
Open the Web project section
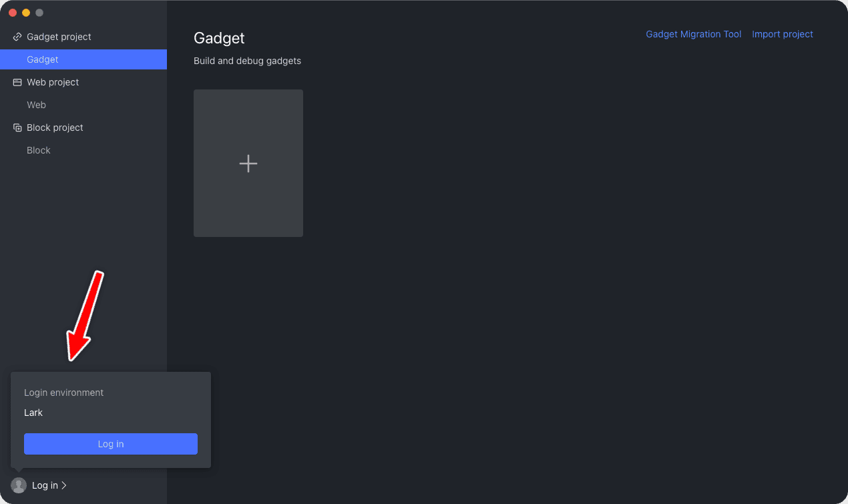click(53, 81)
